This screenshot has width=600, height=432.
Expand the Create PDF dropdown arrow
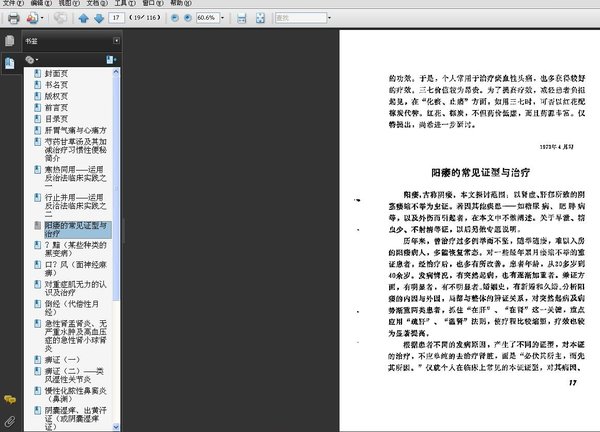tap(42, 18)
